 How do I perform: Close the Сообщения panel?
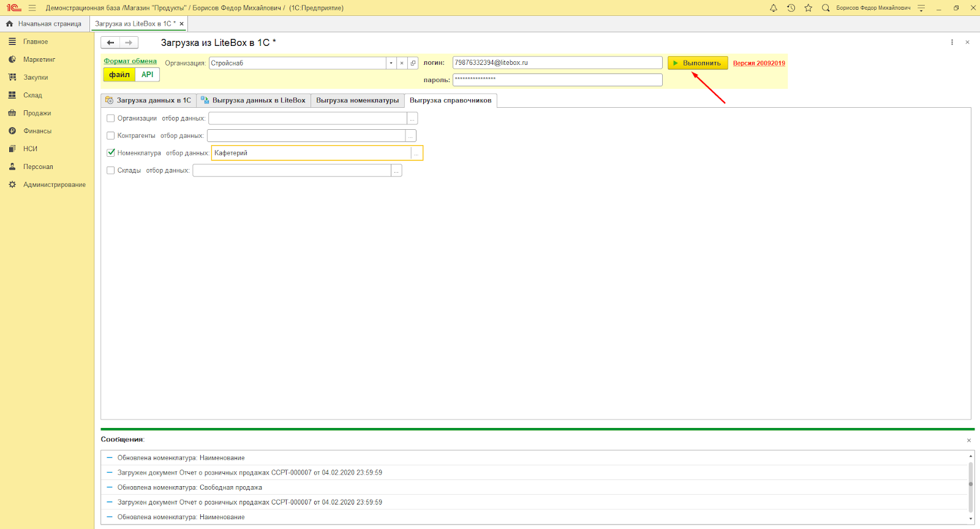pos(969,440)
